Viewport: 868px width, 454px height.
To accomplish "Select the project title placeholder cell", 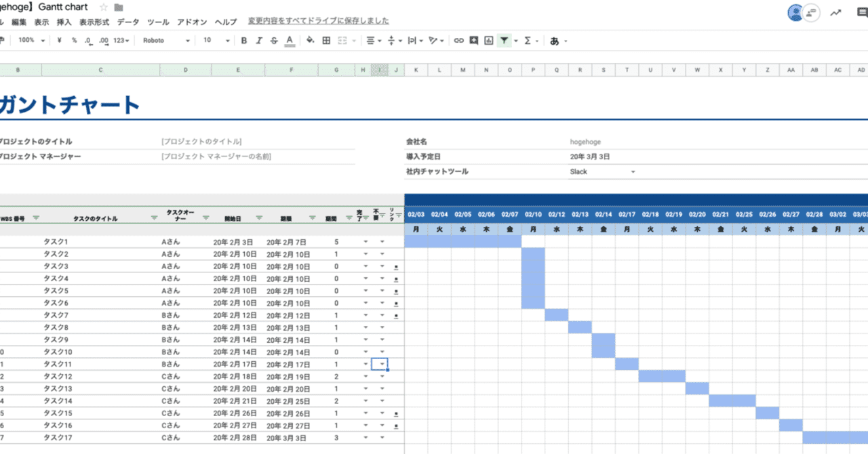I will click(x=201, y=142).
